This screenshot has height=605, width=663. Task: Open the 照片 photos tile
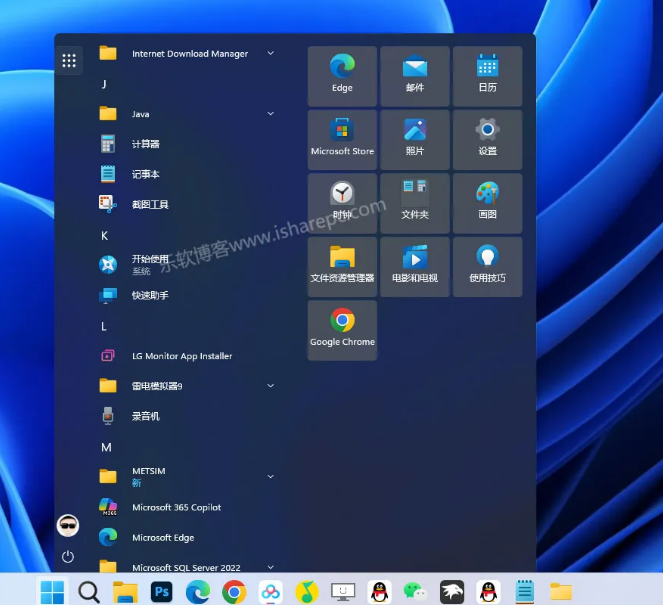tap(415, 139)
